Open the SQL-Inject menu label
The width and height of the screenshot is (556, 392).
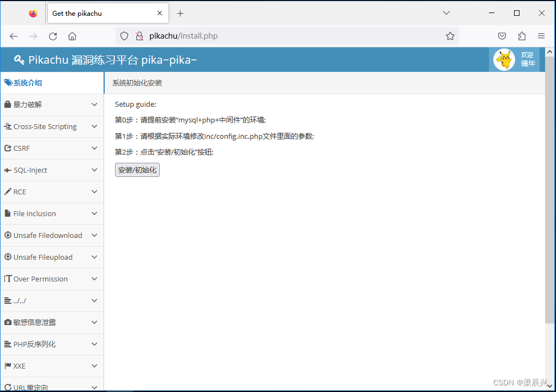tap(31, 170)
